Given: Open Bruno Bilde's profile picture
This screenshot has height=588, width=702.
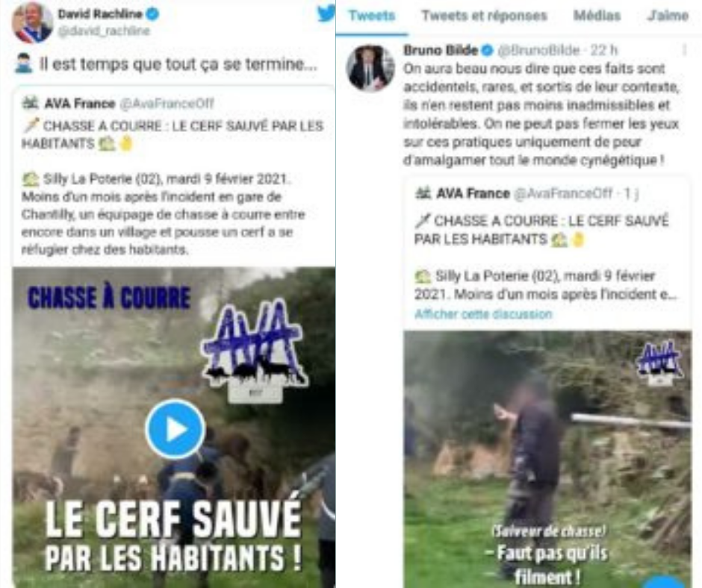Looking at the screenshot, I should pos(370,68).
